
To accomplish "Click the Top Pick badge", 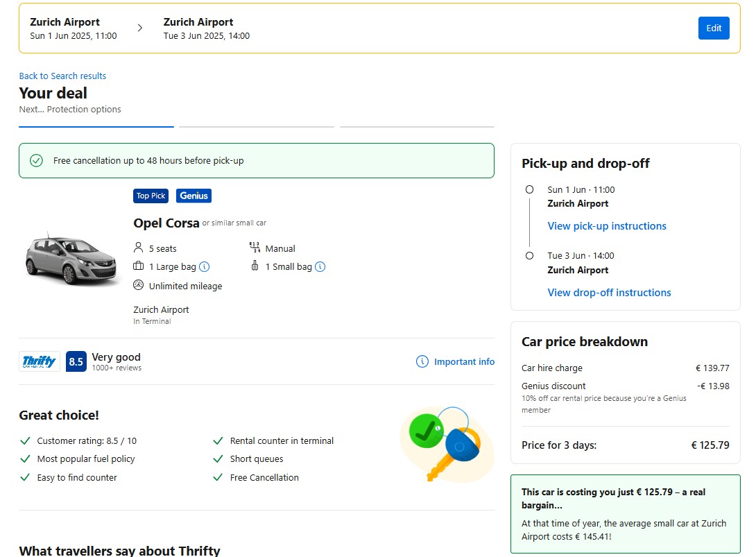I will click(x=151, y=196).
